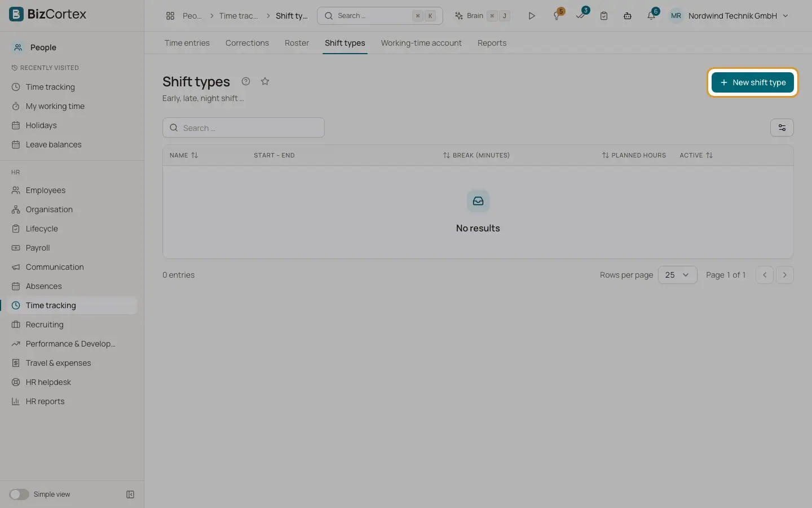Expand the Nordwind Technik GmbH company menu
812x508 pixels.
pyautogui.click(x=738, y=16)
